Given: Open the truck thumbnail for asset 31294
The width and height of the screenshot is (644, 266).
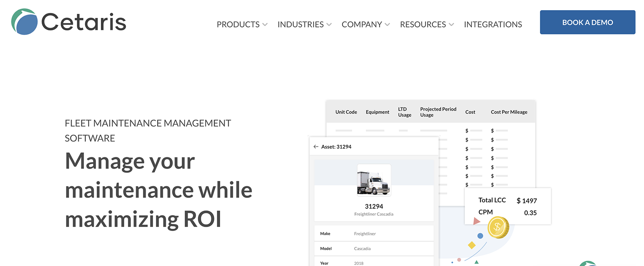Looking at the screenshot, I should 374,180.
